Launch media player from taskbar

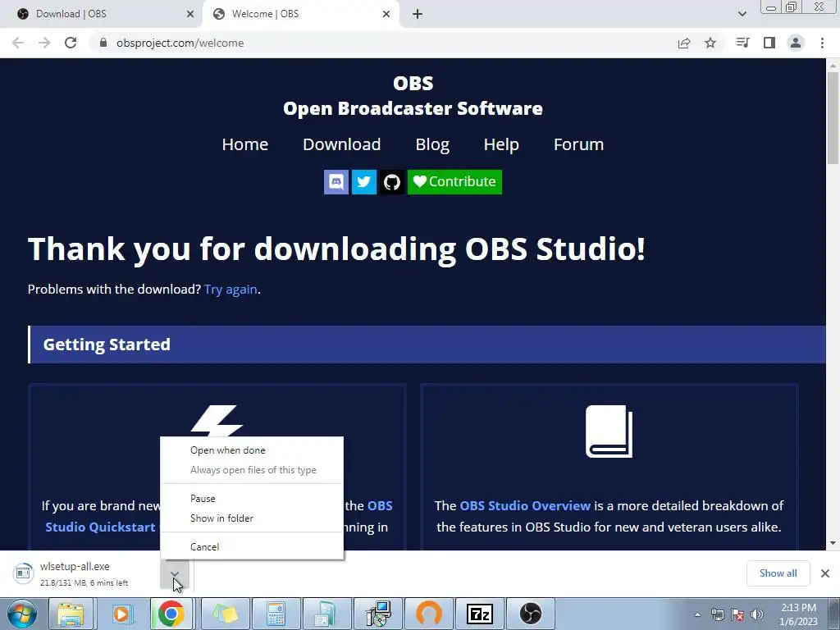coord(121,614)
